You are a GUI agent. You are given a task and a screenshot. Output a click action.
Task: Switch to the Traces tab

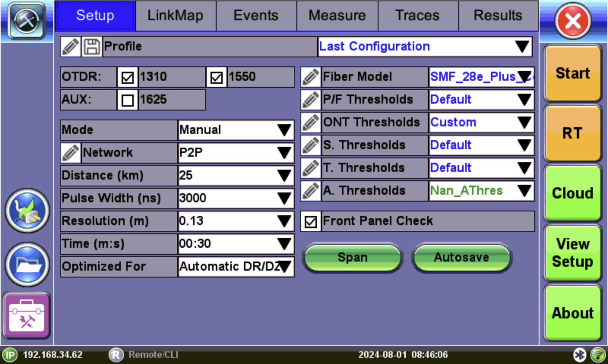tap(418, 16)
